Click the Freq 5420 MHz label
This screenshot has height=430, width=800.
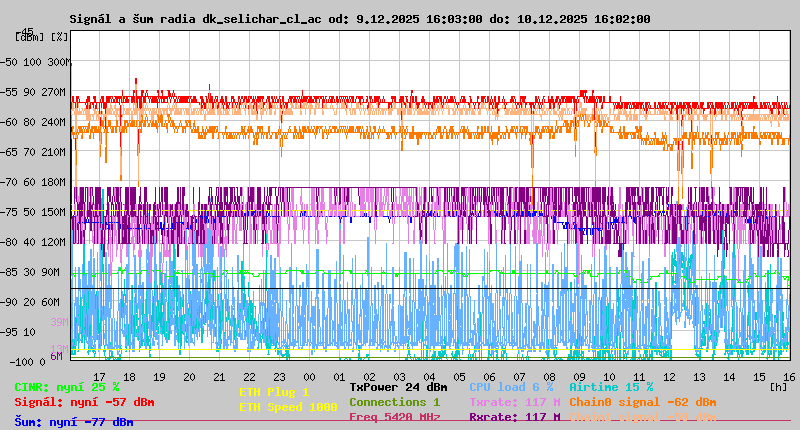(394, 417)
